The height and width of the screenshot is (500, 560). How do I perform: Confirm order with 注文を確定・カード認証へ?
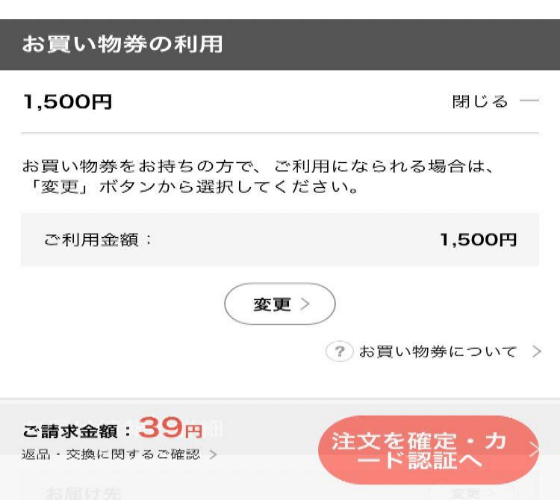(x=428, y=450)
